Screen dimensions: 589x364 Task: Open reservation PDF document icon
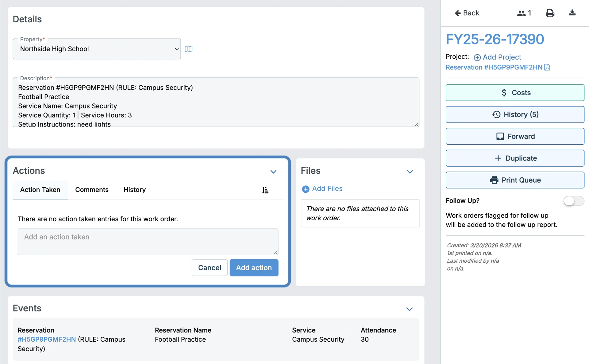tap(547, 67)
